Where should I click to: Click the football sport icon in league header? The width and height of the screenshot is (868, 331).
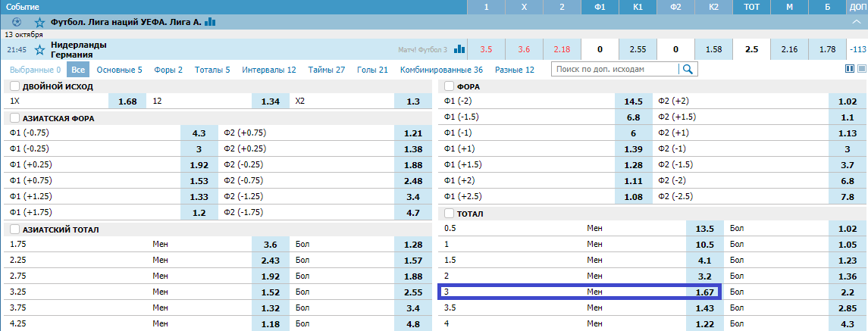click(x=17, y=23)
